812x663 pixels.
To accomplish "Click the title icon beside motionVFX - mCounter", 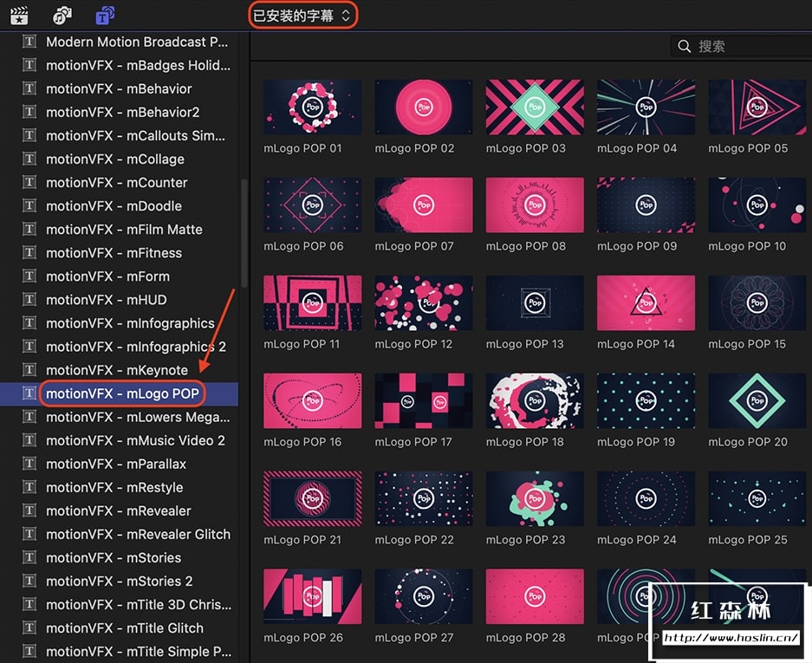I will [x=29, y=182].
